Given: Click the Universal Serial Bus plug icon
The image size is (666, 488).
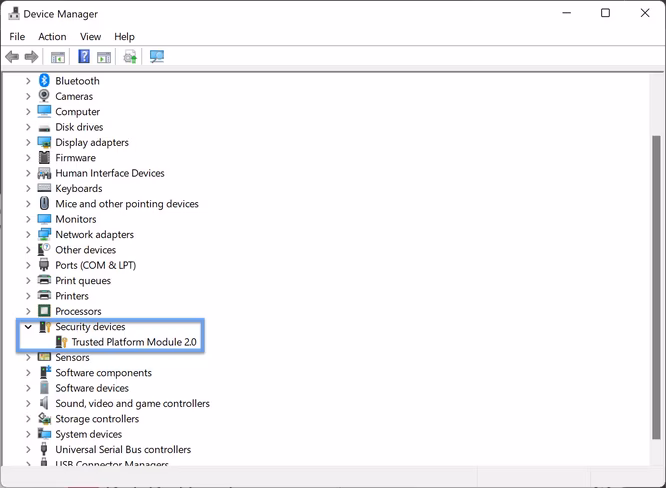Looking at the screenshot, I should [44, 449].
